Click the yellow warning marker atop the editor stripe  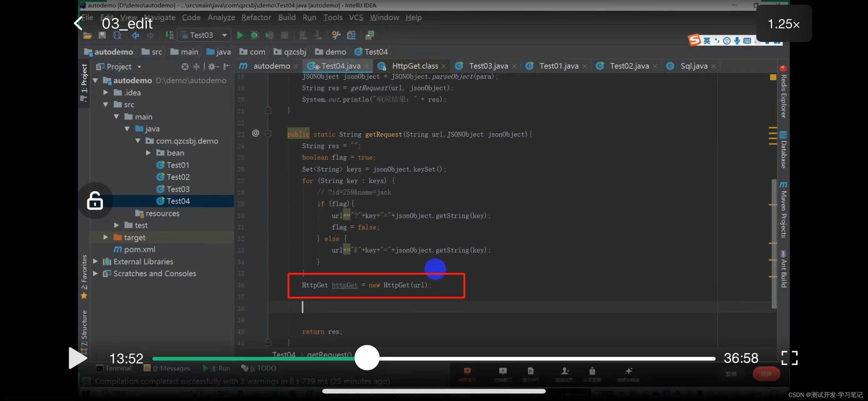pos(773,77)
